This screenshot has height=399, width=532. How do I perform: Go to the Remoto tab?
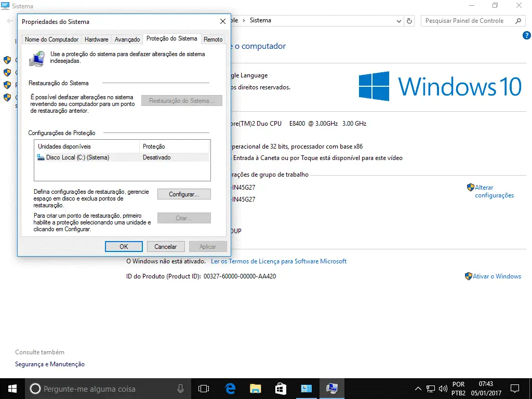click(213, 39)
